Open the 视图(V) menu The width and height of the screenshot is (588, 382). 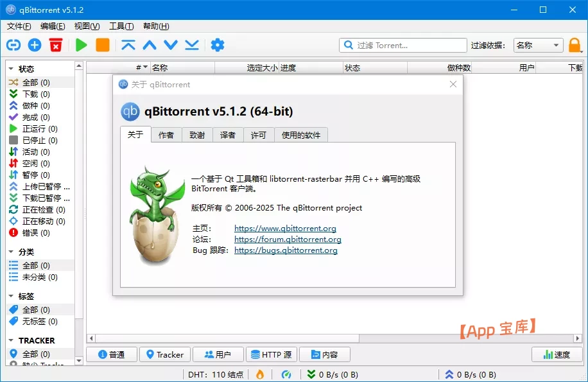pyautogui.click(x=87, y=26)
